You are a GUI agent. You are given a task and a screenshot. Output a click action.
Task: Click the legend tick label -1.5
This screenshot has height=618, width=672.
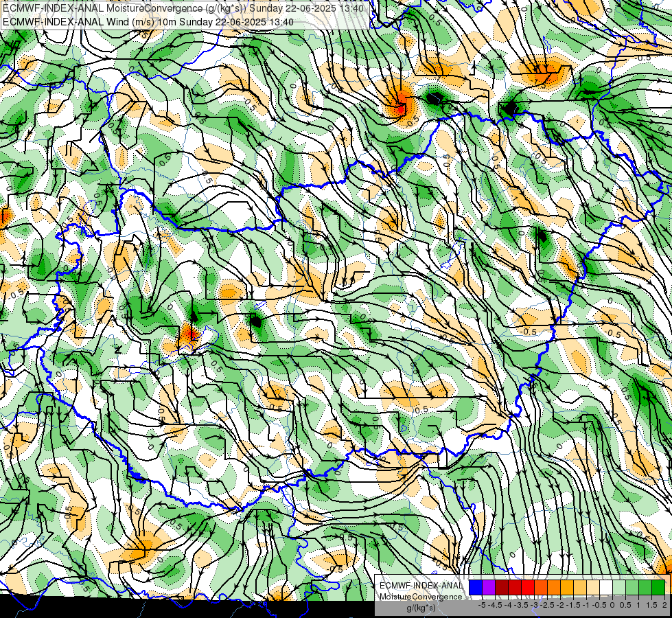573,605
